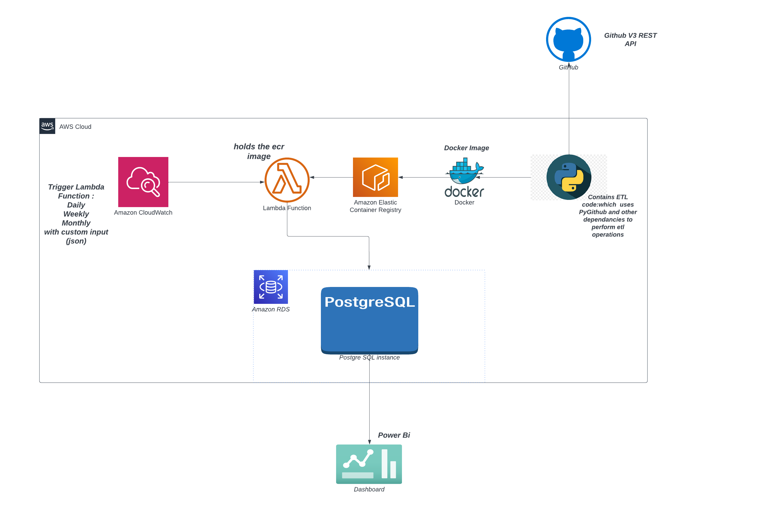This screenshot has width=760, height=532.
Task: Select the Amazon Elastic Container Registry icon
Action: [375, 177]
